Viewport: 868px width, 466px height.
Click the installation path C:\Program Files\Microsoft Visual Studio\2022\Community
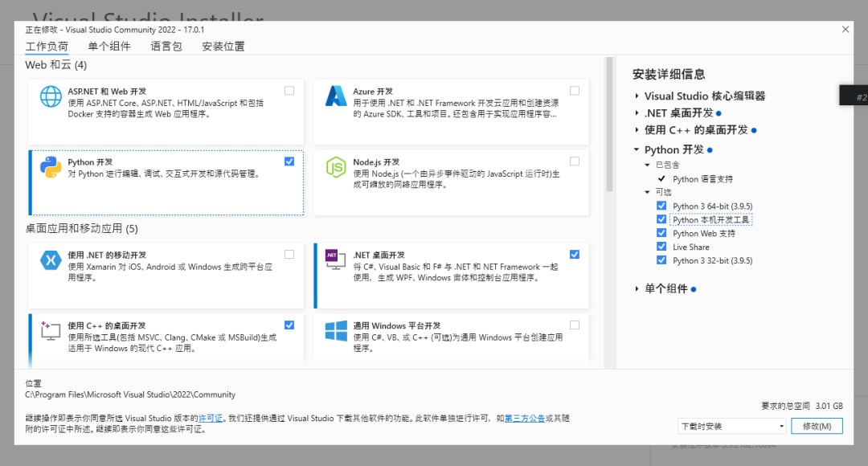click(130, 394)
